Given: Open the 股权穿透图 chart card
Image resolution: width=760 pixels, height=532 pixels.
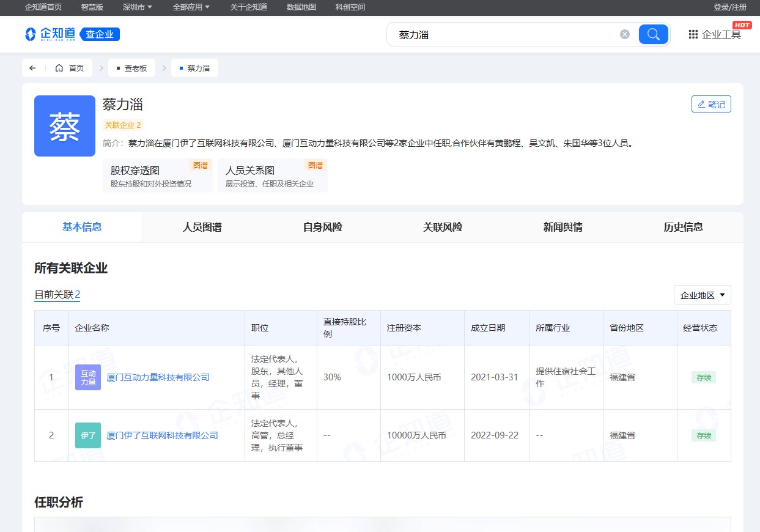Looking at the screenshot, I should [157, 176].
